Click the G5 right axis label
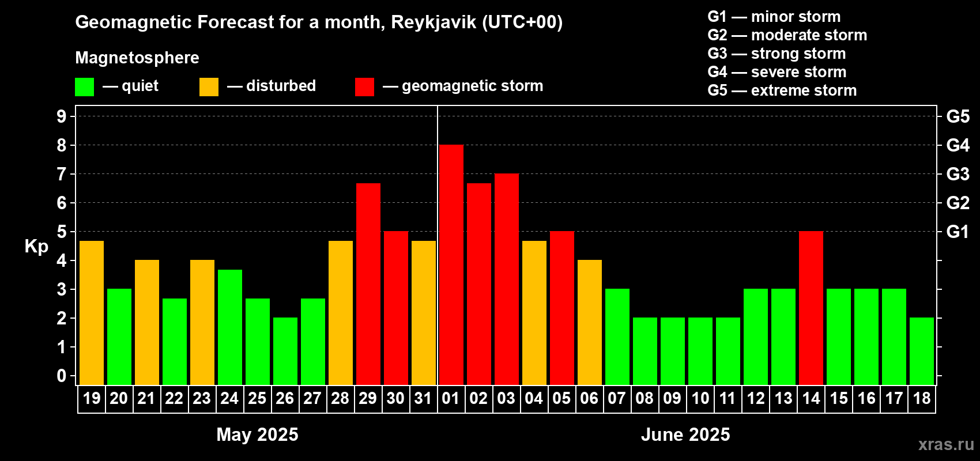The height and width of the screenshot is (461, 980). pos(958,116)
